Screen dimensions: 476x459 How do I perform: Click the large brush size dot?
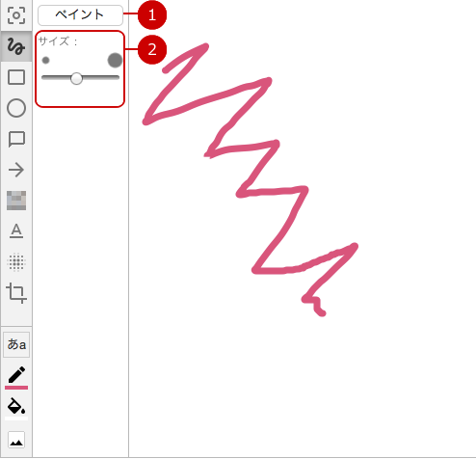pyautogui.click(x=115, y=60)
